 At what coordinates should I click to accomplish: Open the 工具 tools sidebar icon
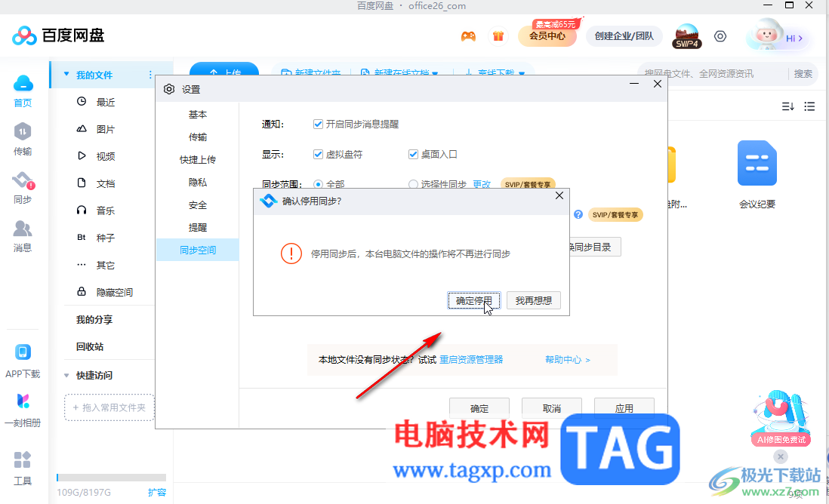[22, 459]
